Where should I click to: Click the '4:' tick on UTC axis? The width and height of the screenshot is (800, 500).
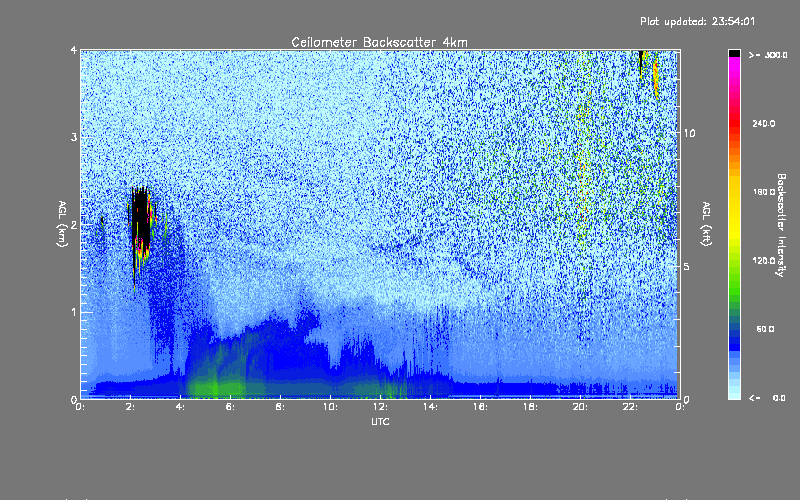coord(181,407)
